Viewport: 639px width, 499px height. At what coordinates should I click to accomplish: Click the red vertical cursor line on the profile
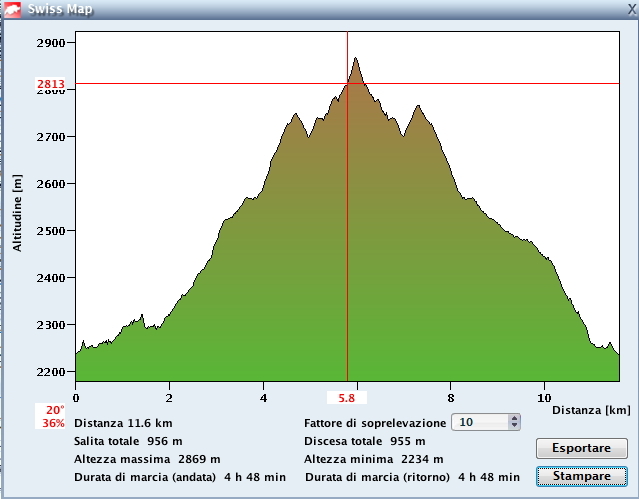point(347,250)
